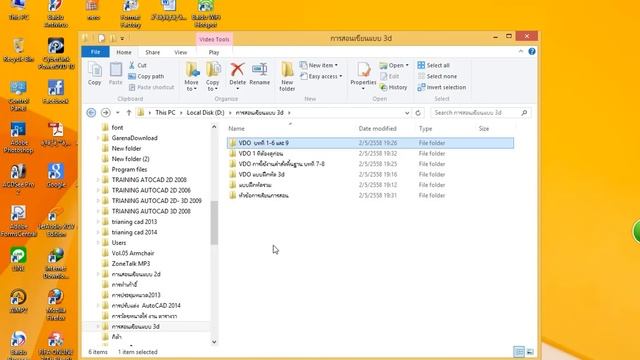The height and width of the screenshot is (360, 640).
Task: Open the File tab
Action: click(96, 52)
